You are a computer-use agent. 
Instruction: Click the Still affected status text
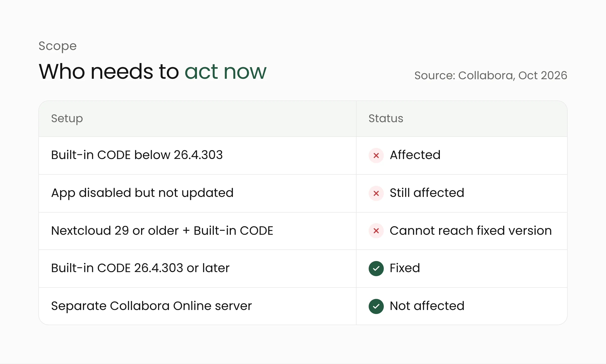(427, 193)
